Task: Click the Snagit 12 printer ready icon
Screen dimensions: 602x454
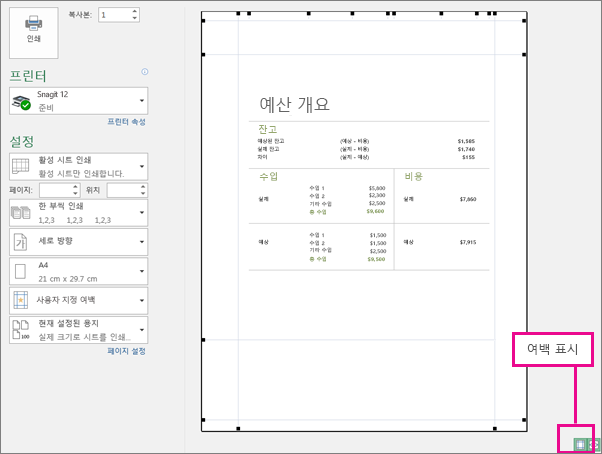Action: click(22, 102)
